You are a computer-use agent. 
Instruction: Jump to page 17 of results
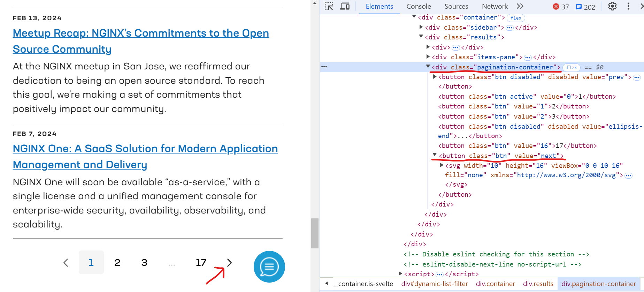point(201,263)
